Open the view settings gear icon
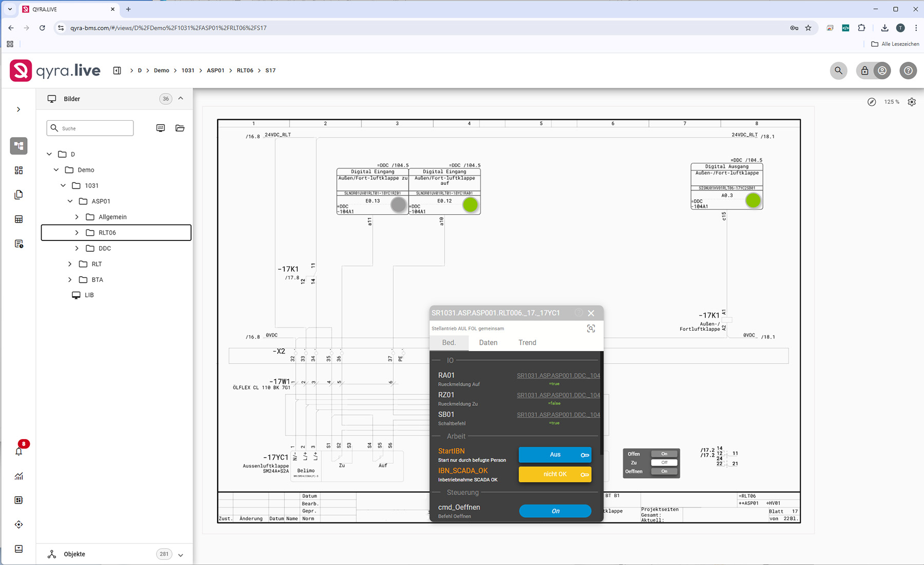924x565 pixels. [x=912, y=102]
